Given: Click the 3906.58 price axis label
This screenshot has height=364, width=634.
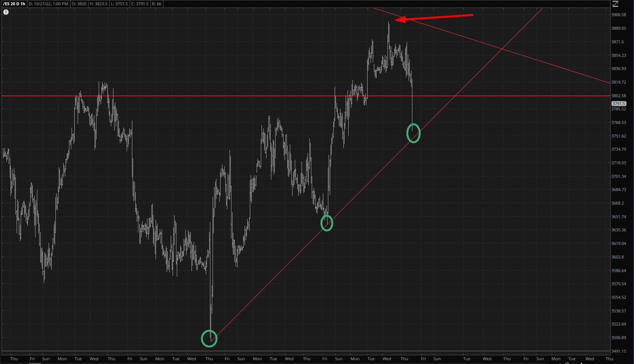Looking at the screenshot, I should click(x=619, y=15).
